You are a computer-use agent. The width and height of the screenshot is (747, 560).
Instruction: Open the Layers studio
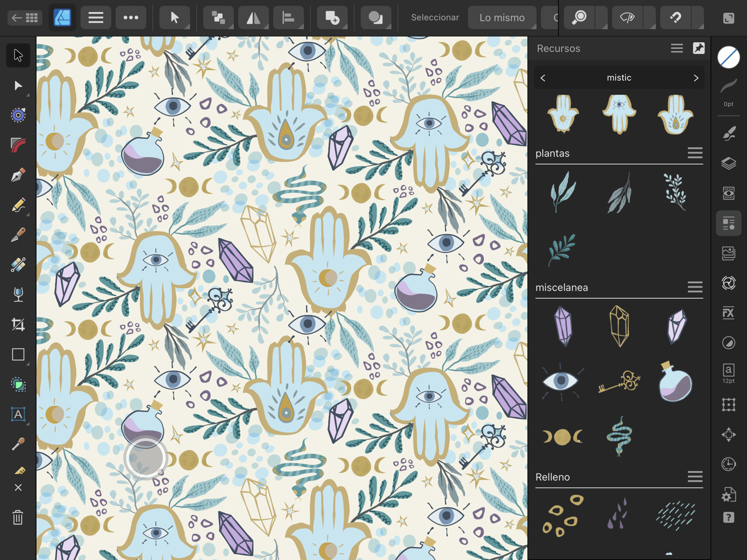point(729,163)
